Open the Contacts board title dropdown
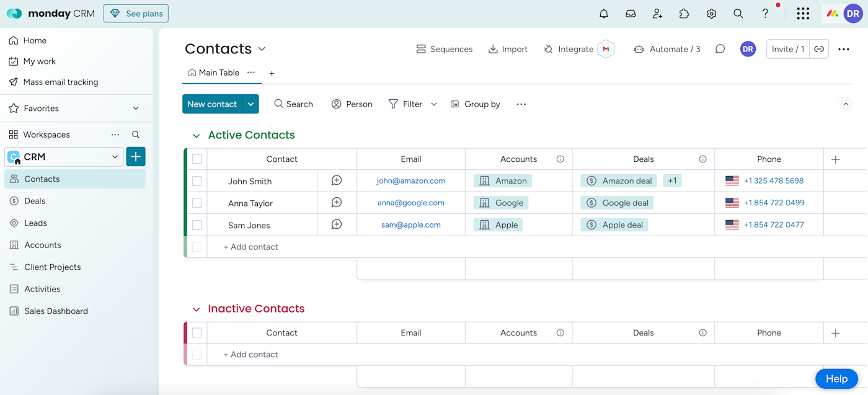Image resolution: width=868 pixels, height=395 pixels. [262, 49]
